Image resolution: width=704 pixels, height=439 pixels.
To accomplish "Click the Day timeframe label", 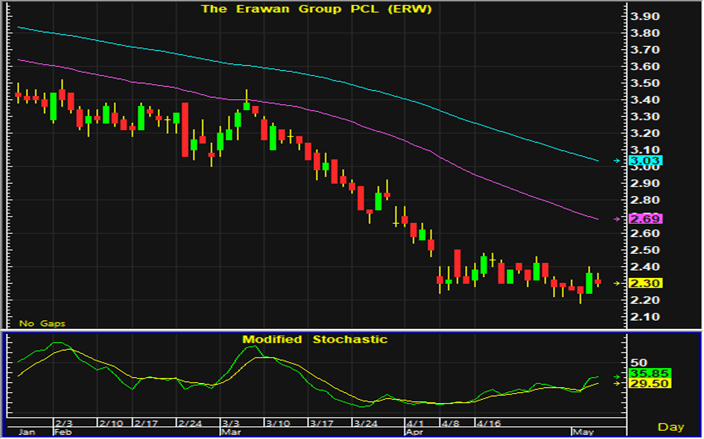I will pos(676,425).
